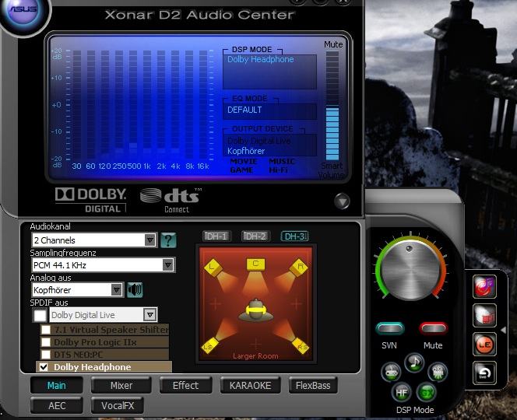Open the Analog aus Kopfhörer dropdown
This screenshot has height=420, width=517.
click(78, 290)
